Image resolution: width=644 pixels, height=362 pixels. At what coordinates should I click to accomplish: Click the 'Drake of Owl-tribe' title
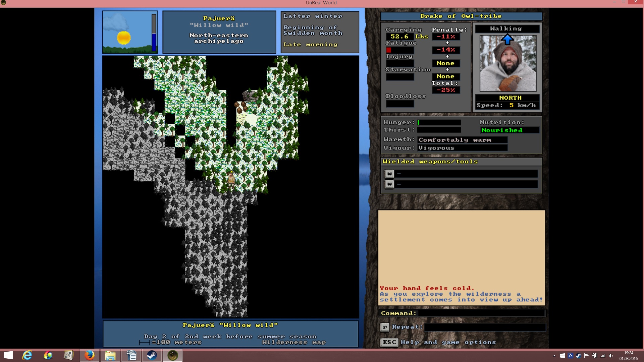click(461, 16)
